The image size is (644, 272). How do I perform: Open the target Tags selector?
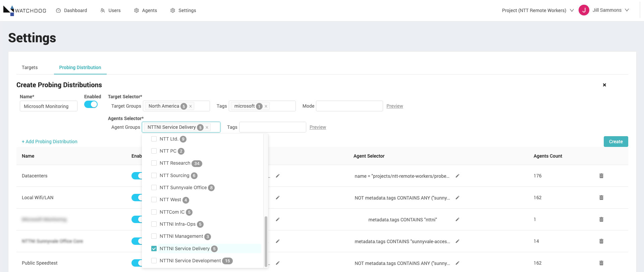click(x=262, y=106)
